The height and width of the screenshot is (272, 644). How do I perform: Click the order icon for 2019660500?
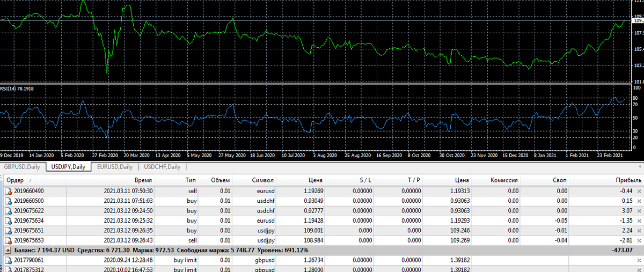pos(8,201)
